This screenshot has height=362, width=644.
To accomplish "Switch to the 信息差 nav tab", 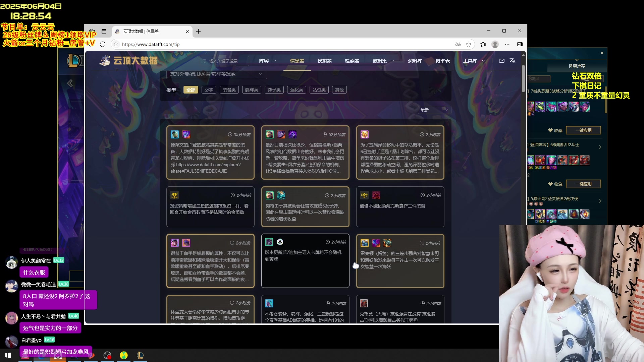I will click(297, 61).
